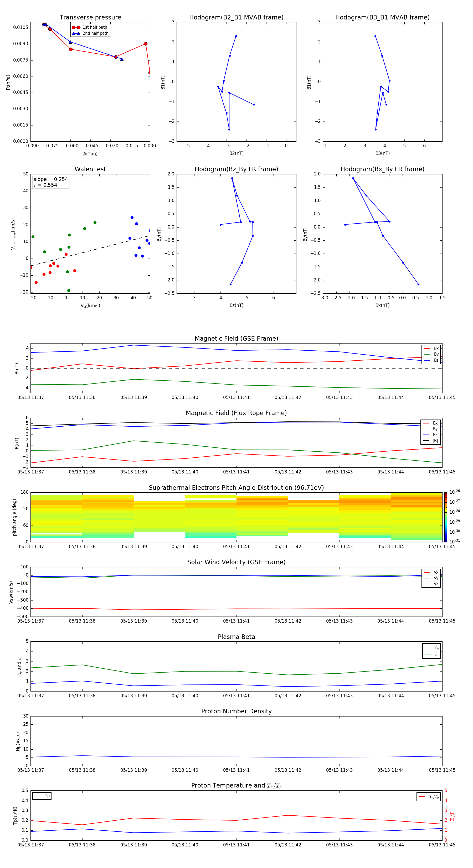Select the 'r = 0.554' annotation
Viewport: 473px width, 868px height.
(45, 185)
